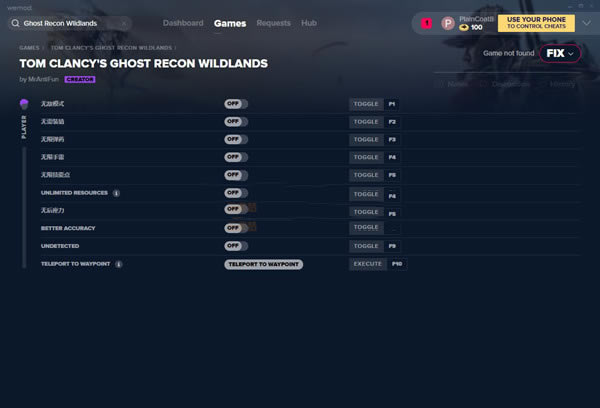The image size is (600, 408).
Task: Focus the Ghost Recon Wildlands search field
Action: [x=71, y=23]
